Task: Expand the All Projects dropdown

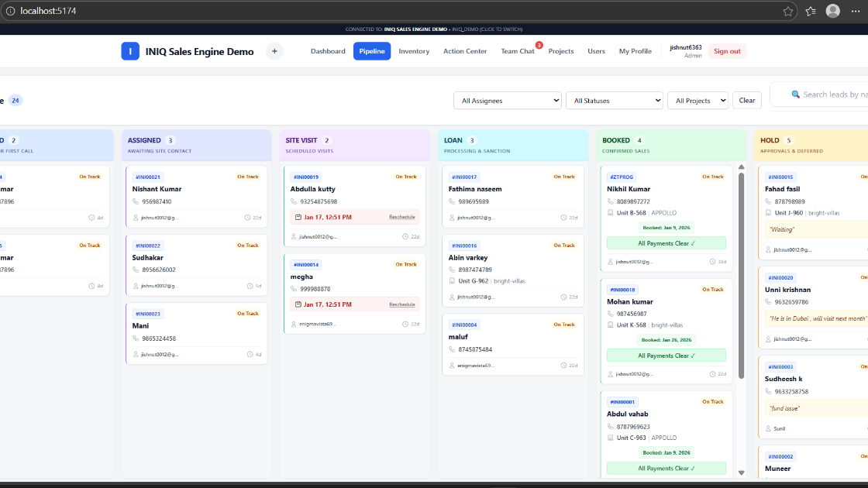Action: (697, 101)
